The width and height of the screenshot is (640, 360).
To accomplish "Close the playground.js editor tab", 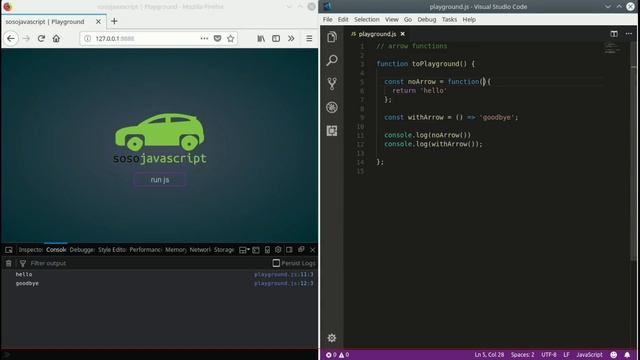I will click(x=402, y=34).
